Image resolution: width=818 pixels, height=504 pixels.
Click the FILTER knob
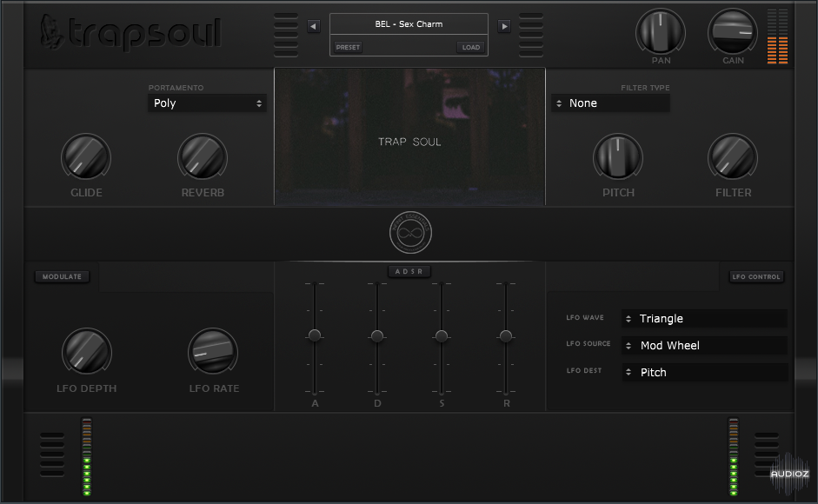[733, 157]
